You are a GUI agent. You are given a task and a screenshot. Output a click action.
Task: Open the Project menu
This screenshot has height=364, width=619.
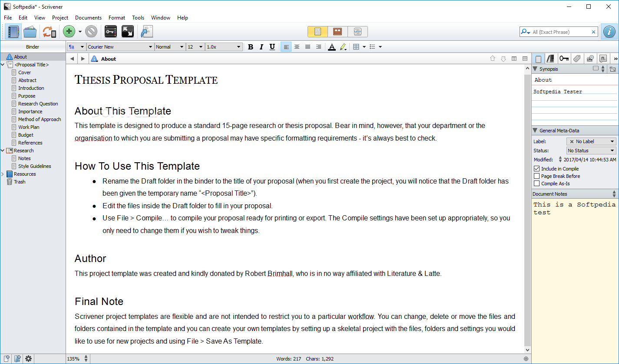(x=60, y=18)
